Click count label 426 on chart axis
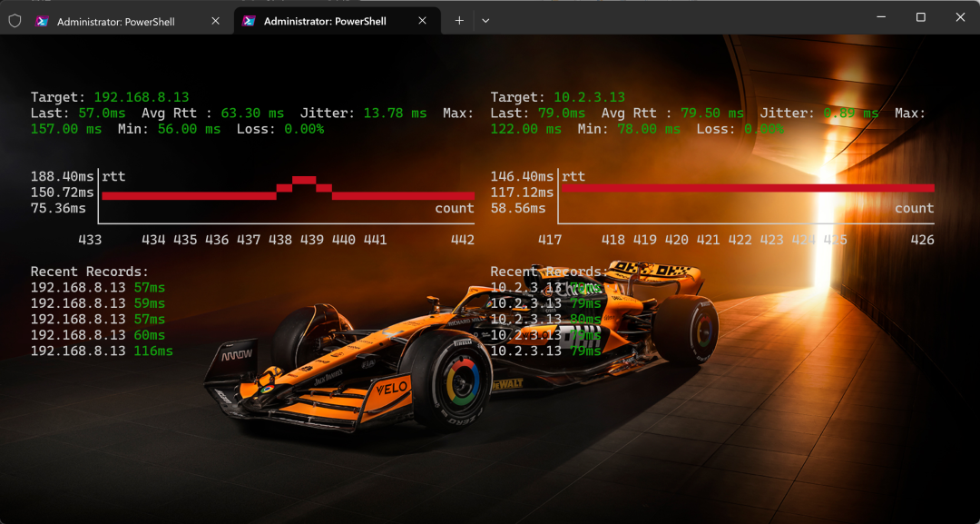This screenshot has width=980, height=524. (x=923, y=240)
